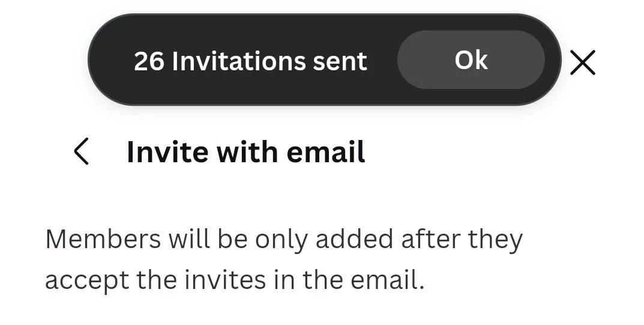
Task: Click the "Members will be only added" text
Action: (219, 238)
